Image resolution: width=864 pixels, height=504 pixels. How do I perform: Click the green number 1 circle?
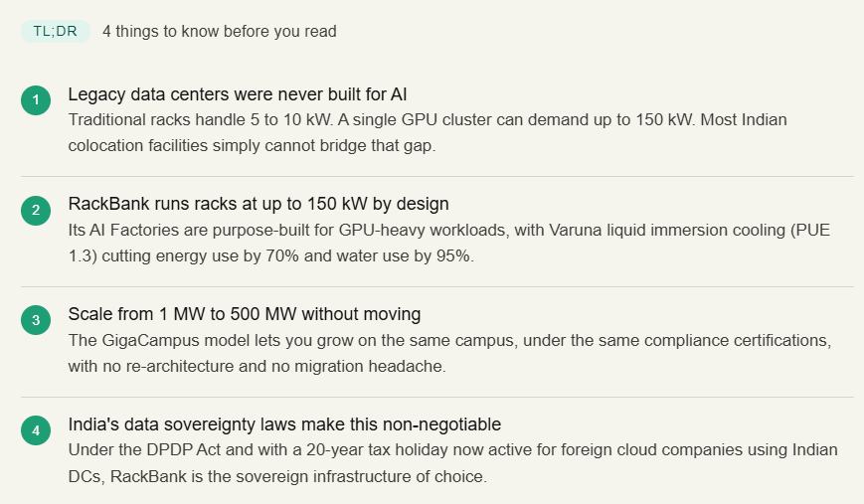tap(36, 99)
